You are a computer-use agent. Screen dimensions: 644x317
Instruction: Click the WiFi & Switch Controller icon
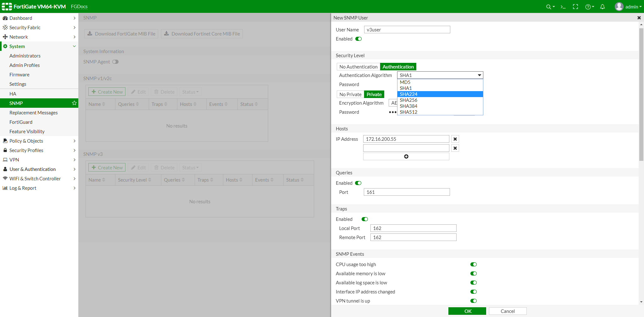point(5,178)
